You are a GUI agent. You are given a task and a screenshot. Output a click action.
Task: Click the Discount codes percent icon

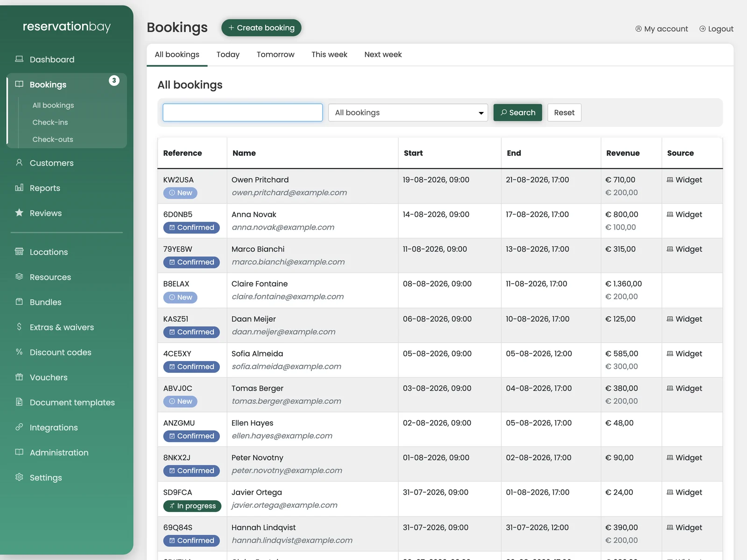pos(19,352)
